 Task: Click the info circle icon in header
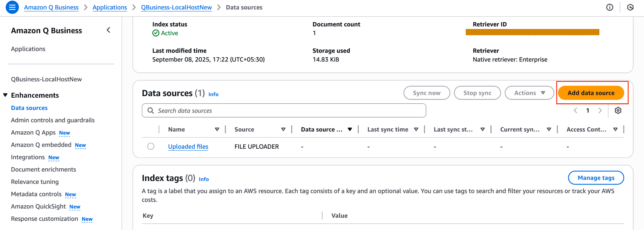click(x=609, y=7)
